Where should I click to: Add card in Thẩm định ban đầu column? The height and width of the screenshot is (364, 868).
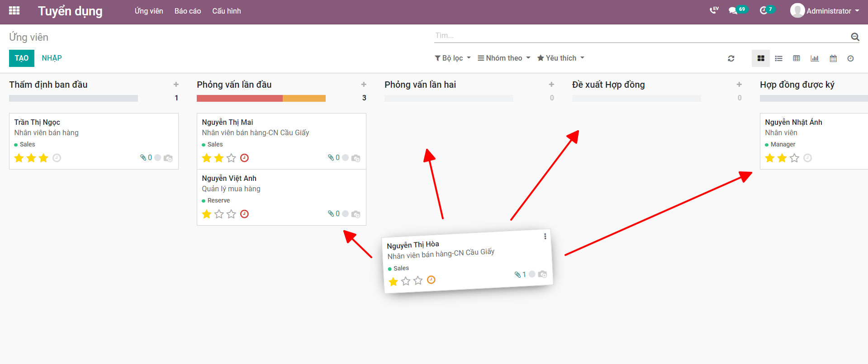(176, 85)
